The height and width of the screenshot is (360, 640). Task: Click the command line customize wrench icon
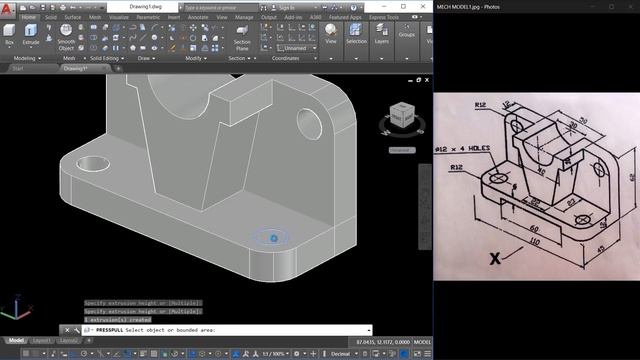[x=76, y=330]
